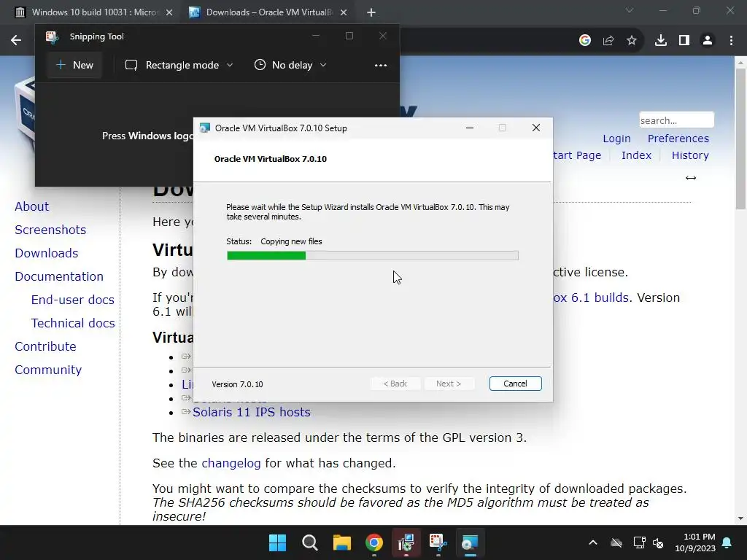Image resolution: width=747 pixels, height=560 pixels.
Task: Click the share page icon in Chrome
Action: (608, 41)
